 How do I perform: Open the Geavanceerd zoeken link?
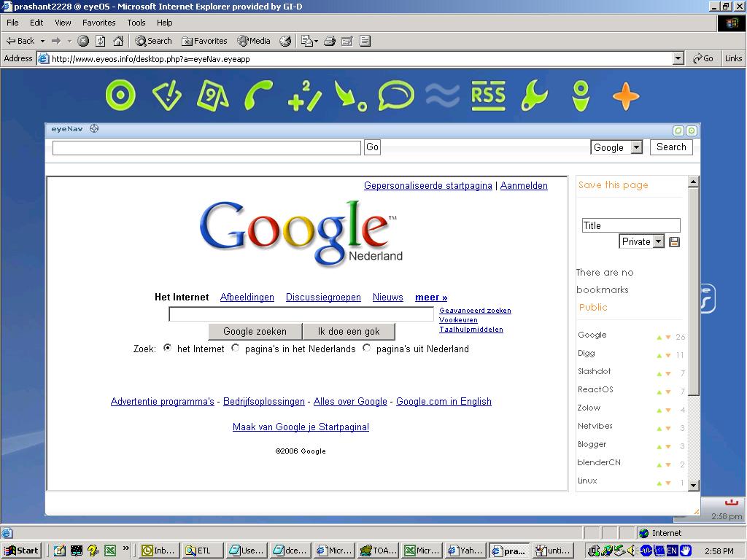point(475,311)
